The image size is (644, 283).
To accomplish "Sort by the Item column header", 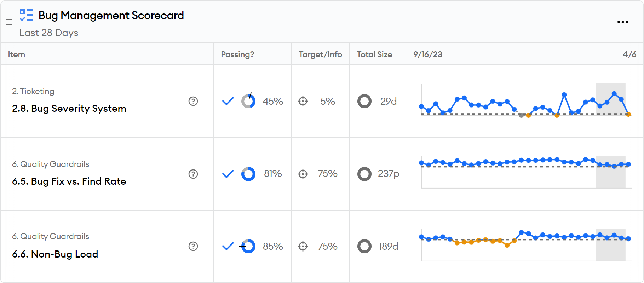I will pyautogui.click(x=17, y=54).
